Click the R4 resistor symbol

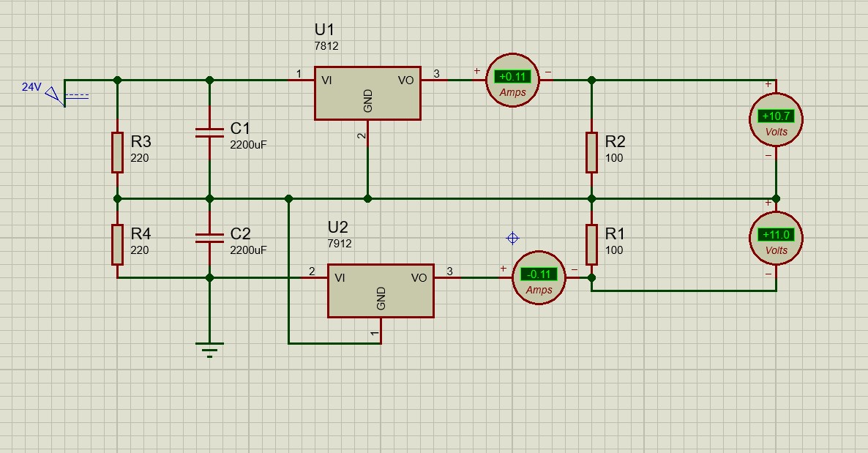click(x=117, y=244)
